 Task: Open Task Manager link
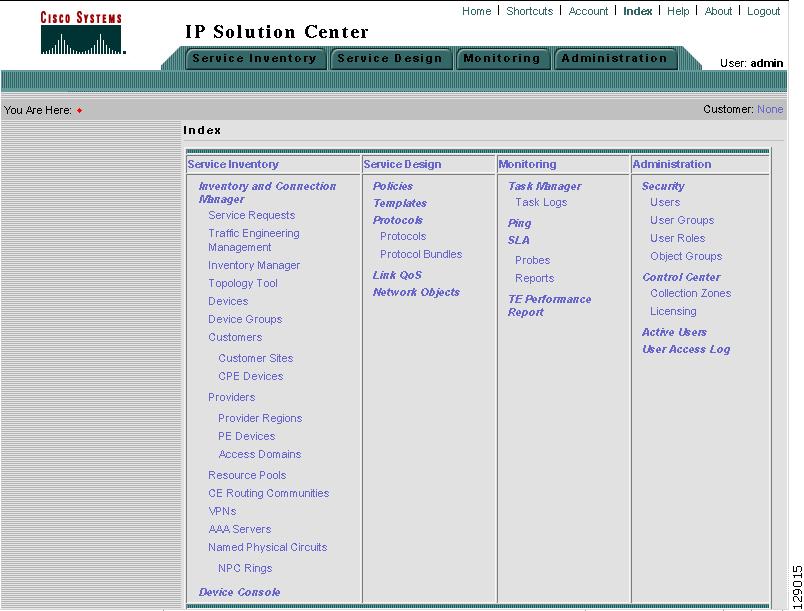coord(545,186)
